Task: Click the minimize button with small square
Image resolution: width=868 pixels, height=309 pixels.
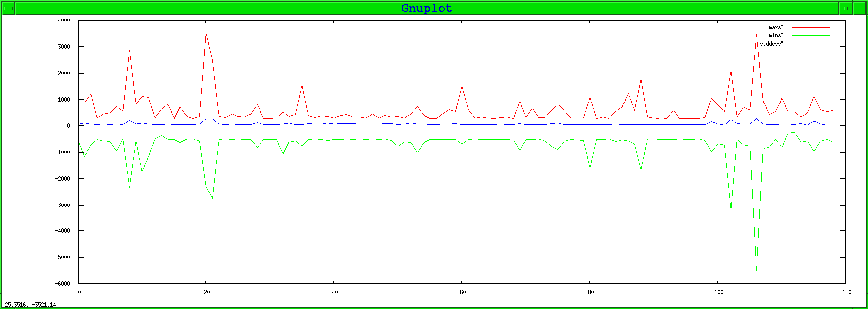Action: coord(846,8)
